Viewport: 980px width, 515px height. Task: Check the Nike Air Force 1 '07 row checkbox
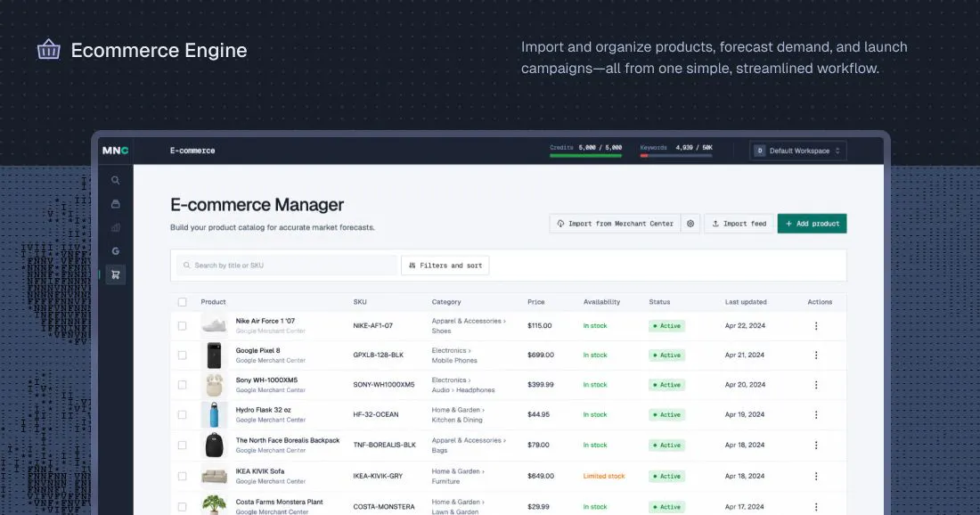pyautogui.click(x=182, y=326)
